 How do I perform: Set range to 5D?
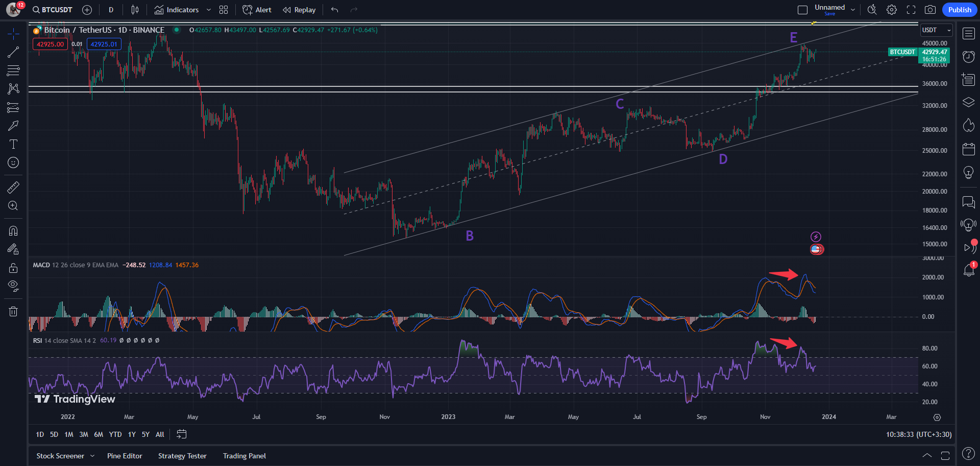(x=54, y=434)
